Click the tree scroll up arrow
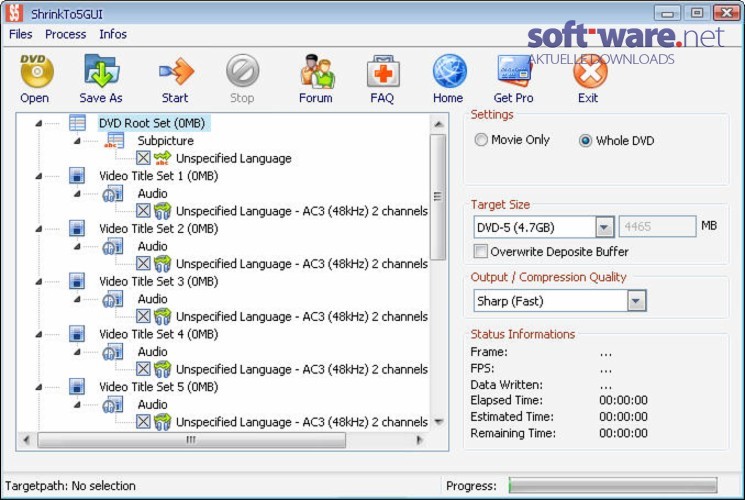The image size is (745, 500). click(x=438, y=125)
